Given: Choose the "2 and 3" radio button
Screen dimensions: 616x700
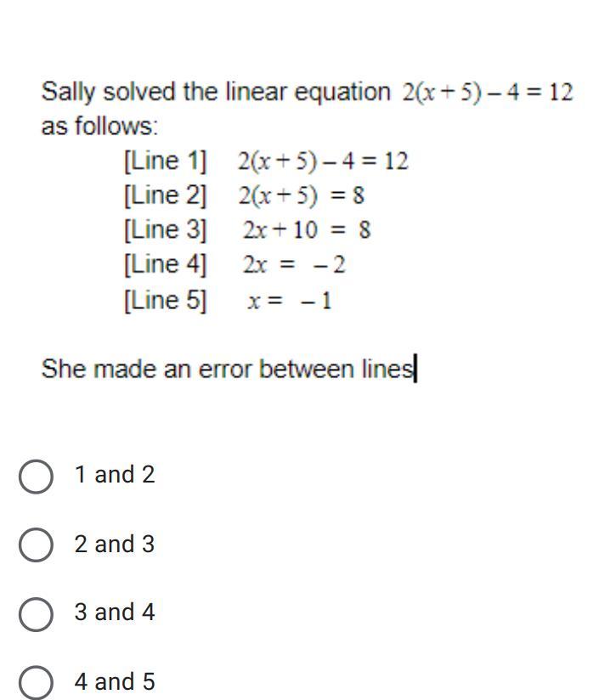Looking at the screenshot, I should click(36, 545).
